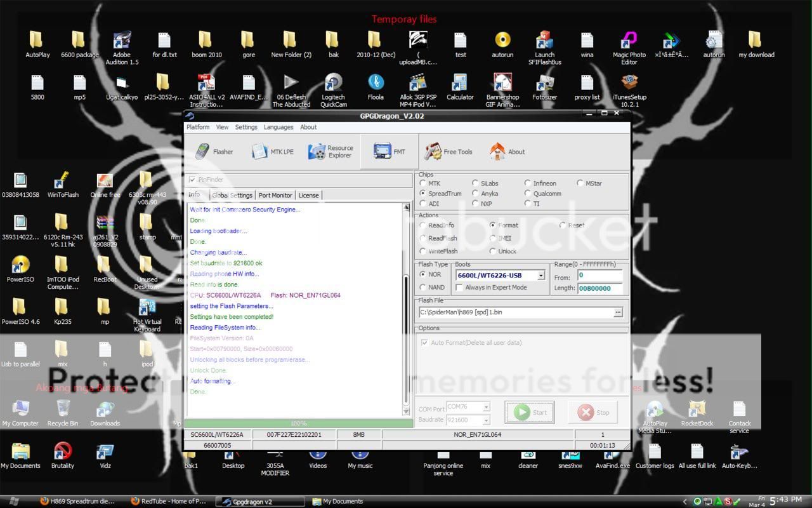Screen dimensions: 812x508
Task: Open the Resource Explorer tool
Action: pyautogui.click(x=331, y=152)
